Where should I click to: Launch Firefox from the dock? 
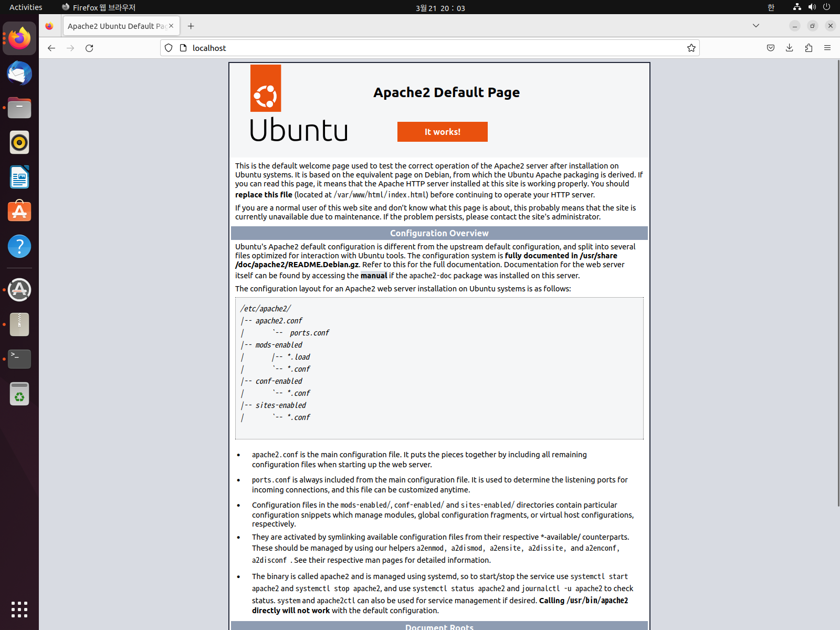point(19,38)
